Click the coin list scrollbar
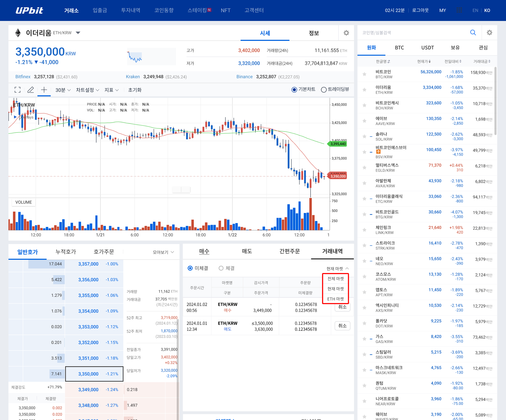The height and width of the screenshot is (420, 506). coord(495,101)
